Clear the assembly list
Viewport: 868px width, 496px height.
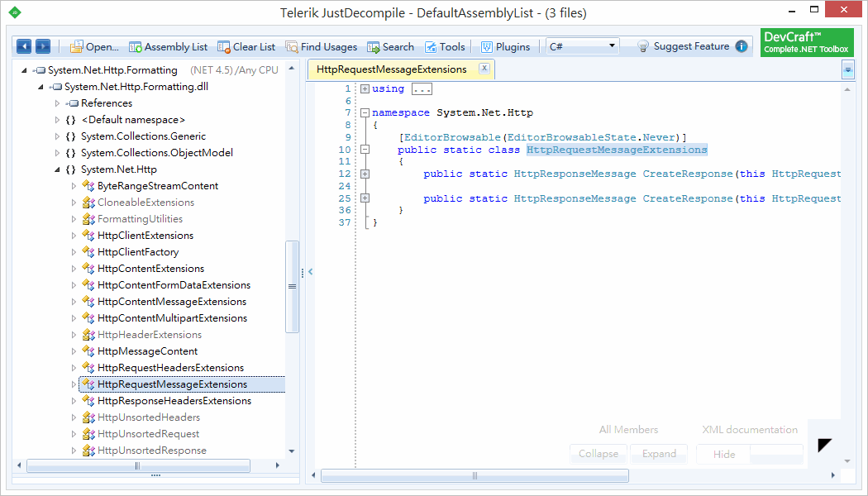[246, 47]
